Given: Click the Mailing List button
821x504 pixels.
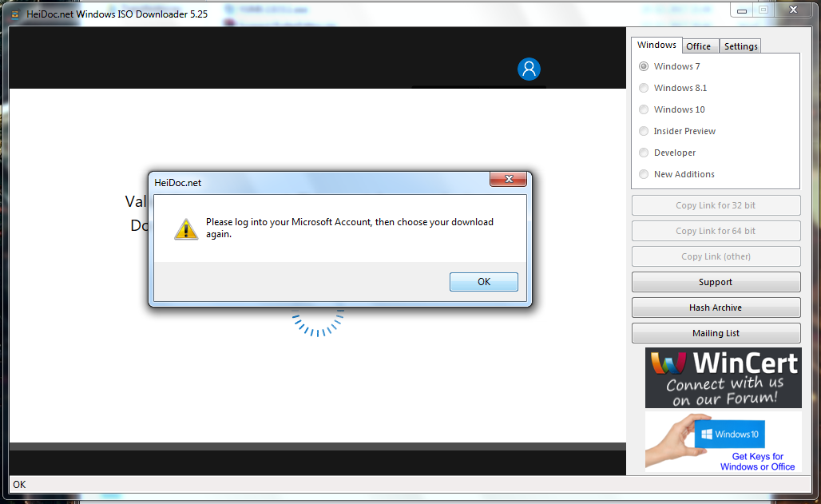Looking at the screenshot, I should (716, 333).
